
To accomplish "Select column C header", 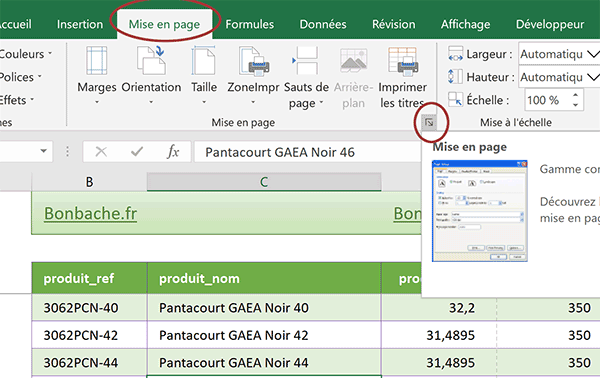I will (264, 182).
